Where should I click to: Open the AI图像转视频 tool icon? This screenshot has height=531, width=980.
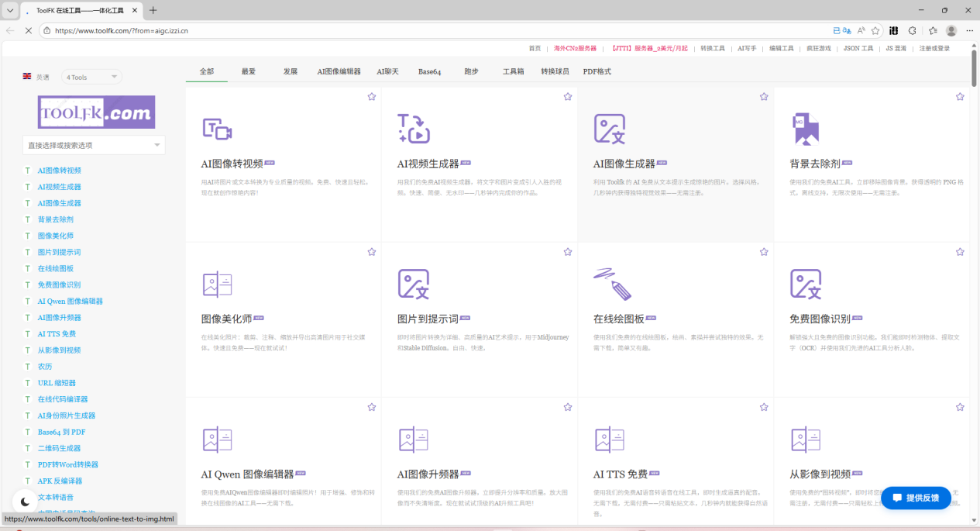pos(217,129)
